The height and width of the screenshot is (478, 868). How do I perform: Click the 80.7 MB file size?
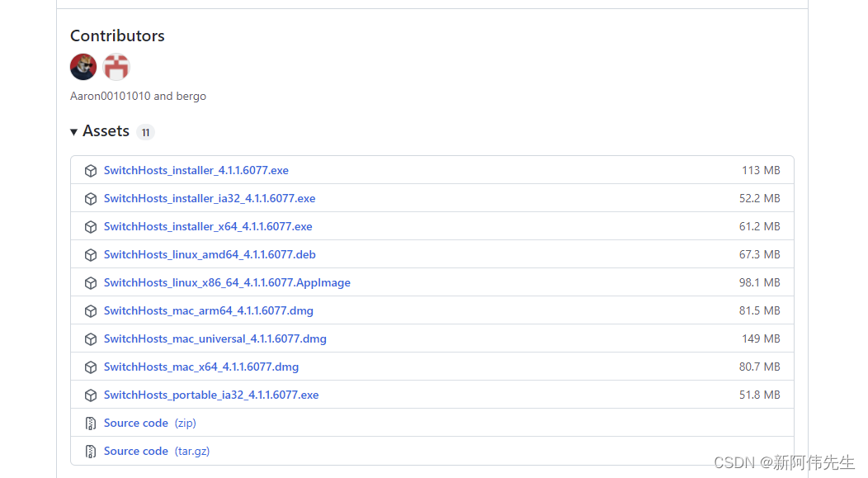[759, 367]
